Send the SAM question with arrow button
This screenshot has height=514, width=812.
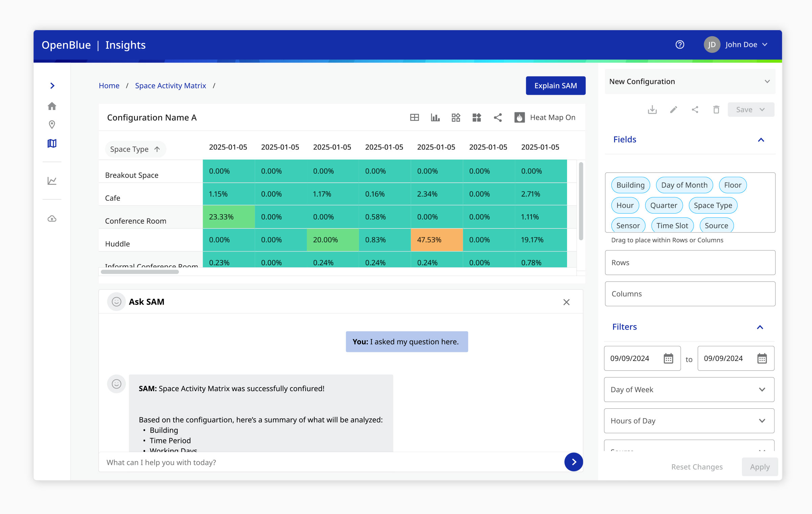[573, 462]
